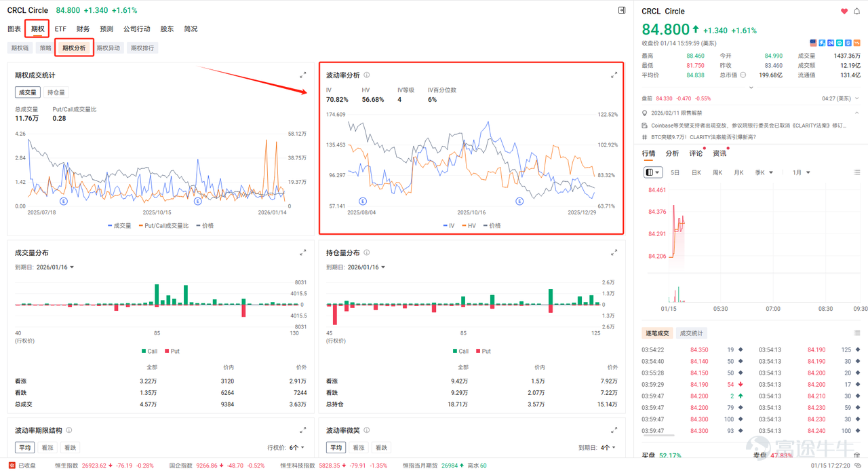Select 看跌 in 波动率微笑
Image resolution: width=868 pixels, height=473 pixels.
381,448
